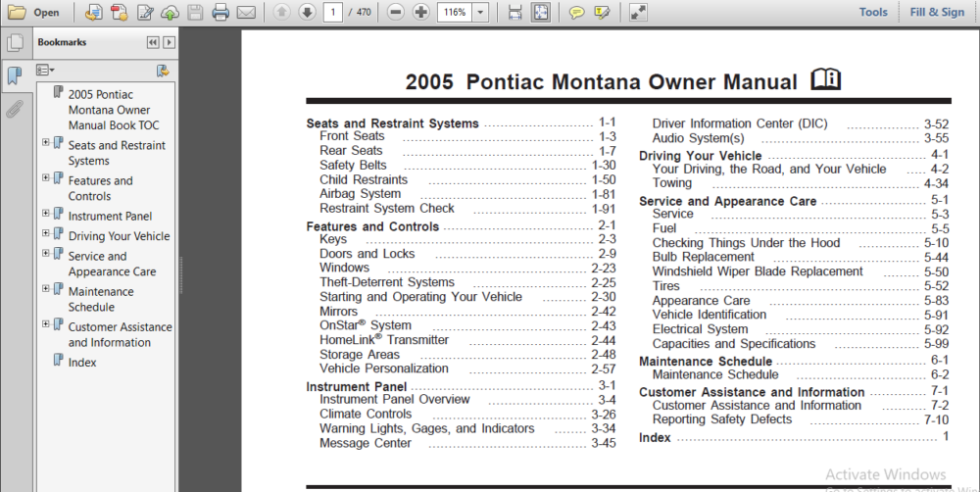Viewport: 980px width, 492px height.
Task: Open the Doors and Locks TOC entry
Action: 367,253
